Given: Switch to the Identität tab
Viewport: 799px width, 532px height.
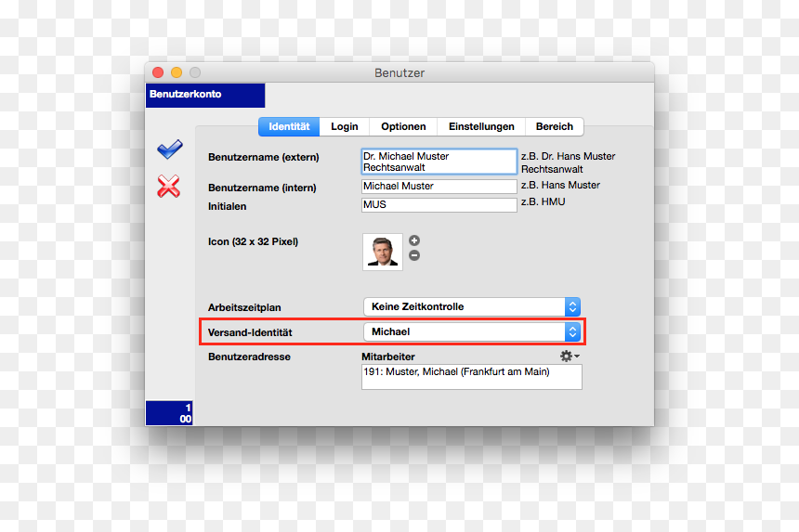Looking at the screenshot, I should [289, 126].
